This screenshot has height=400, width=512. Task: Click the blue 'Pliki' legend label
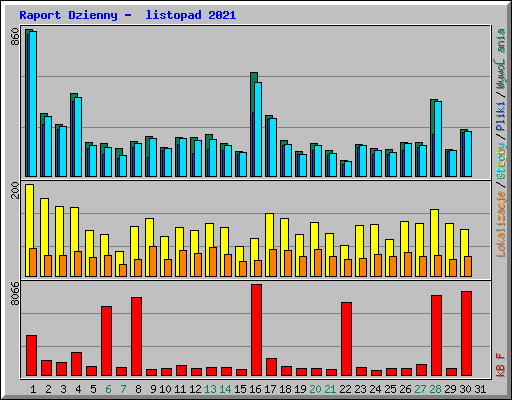[501, 117]
